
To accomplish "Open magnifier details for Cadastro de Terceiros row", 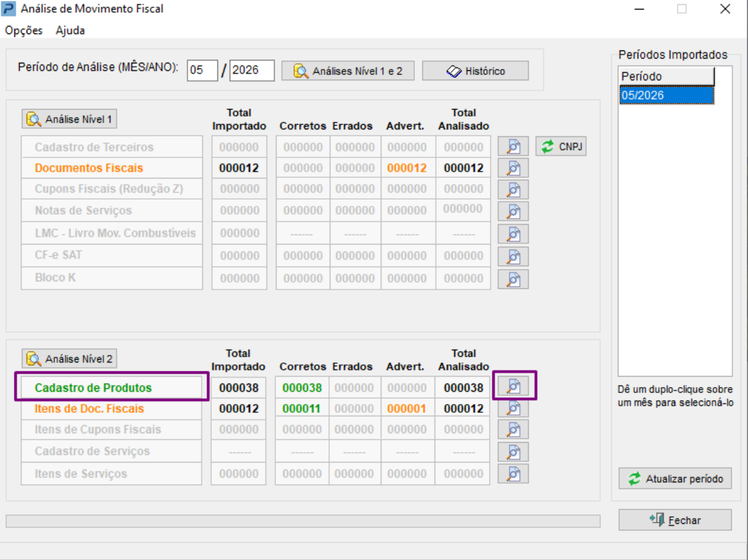I will click(513, 146).
